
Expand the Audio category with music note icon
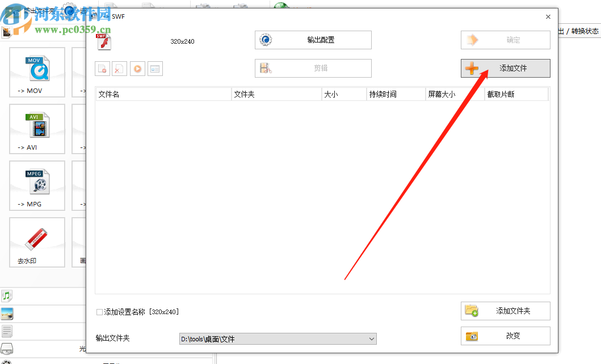7,295
